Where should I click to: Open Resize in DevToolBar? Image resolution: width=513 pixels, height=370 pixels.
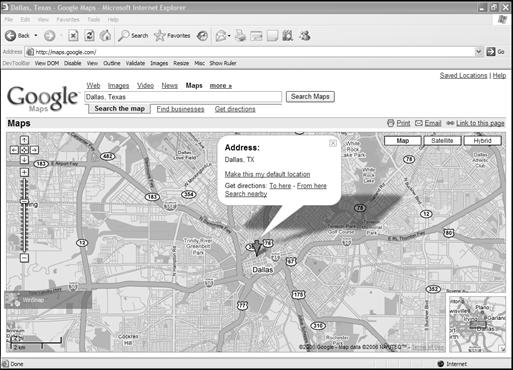point(181,63)
